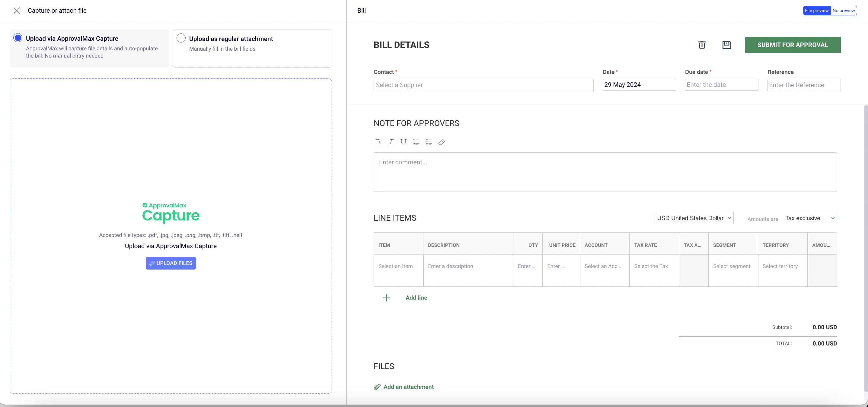Insert bulleted list in note editor
868x407 pixels.
click(429, 142)
